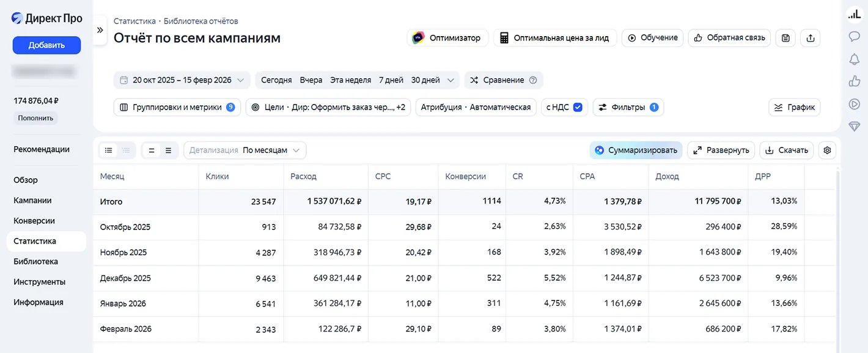
Task: Click the Суммаризировать button
Action: tap(636, 150)
